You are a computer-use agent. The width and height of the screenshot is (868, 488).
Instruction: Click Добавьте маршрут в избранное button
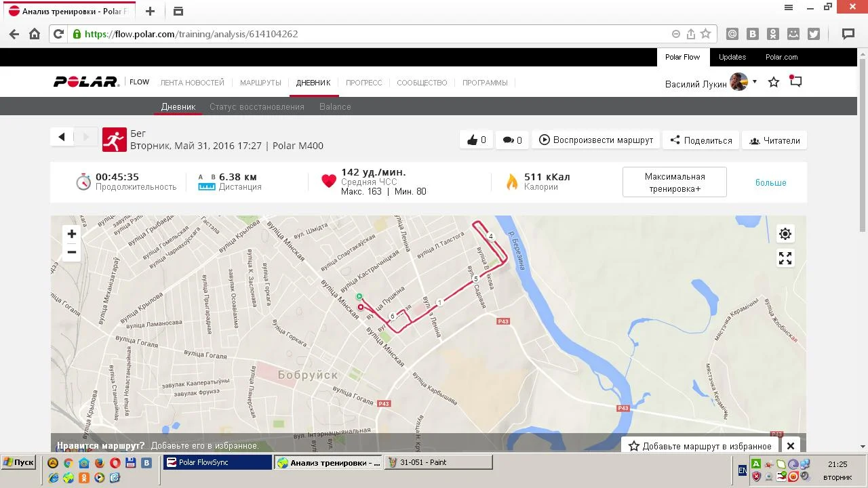click(700, 446)
